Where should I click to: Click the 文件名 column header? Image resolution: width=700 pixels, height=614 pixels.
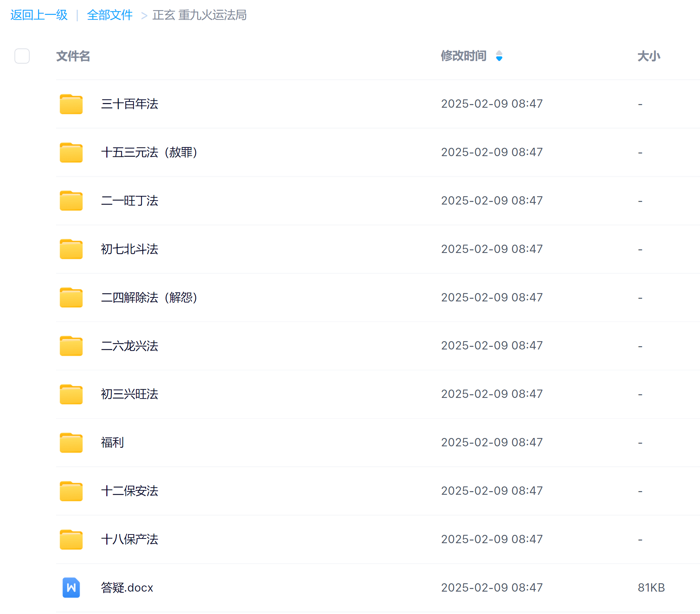pos(73,56)
